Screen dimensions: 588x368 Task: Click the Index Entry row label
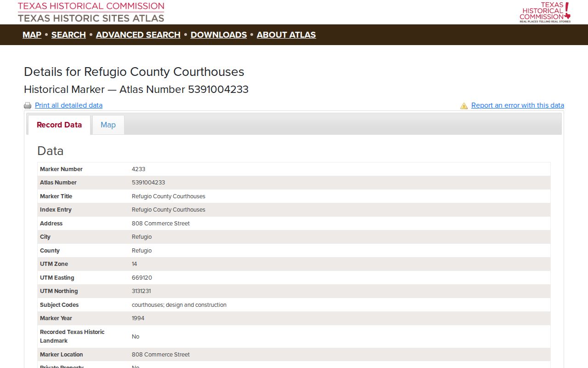56,210
